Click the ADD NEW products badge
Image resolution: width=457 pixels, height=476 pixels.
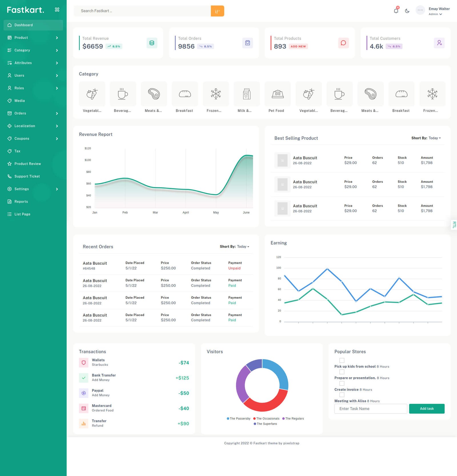pos(298,47)
